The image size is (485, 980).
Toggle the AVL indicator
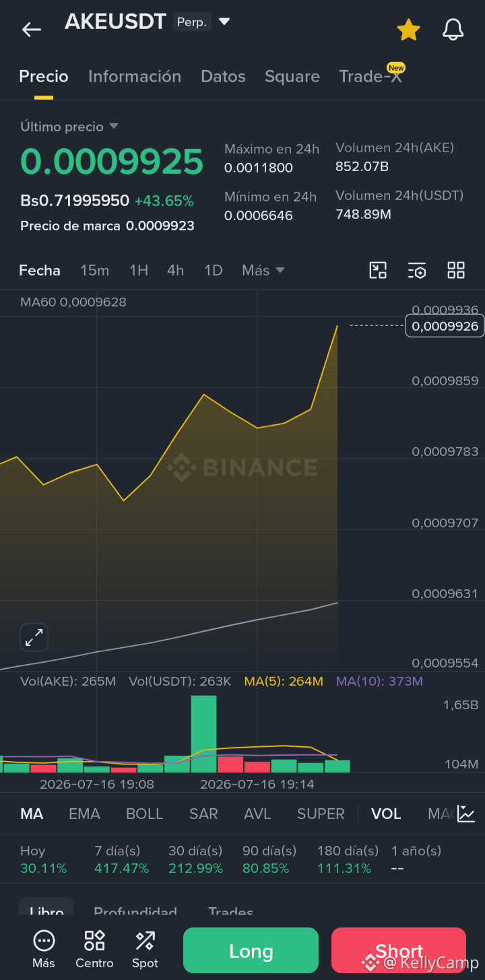click(257, 814)
